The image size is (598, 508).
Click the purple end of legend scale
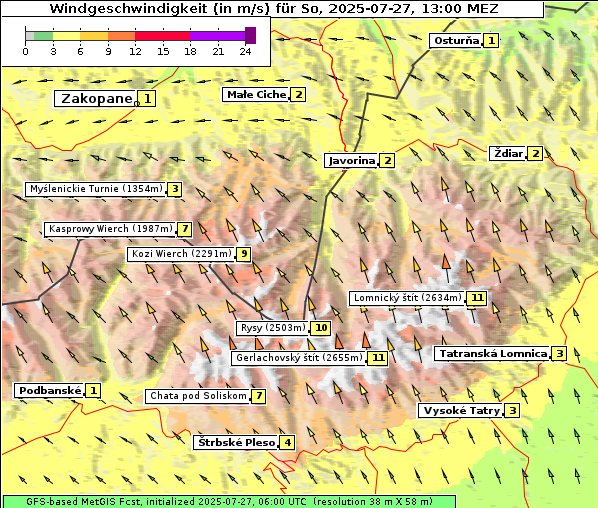click(250, 35)
